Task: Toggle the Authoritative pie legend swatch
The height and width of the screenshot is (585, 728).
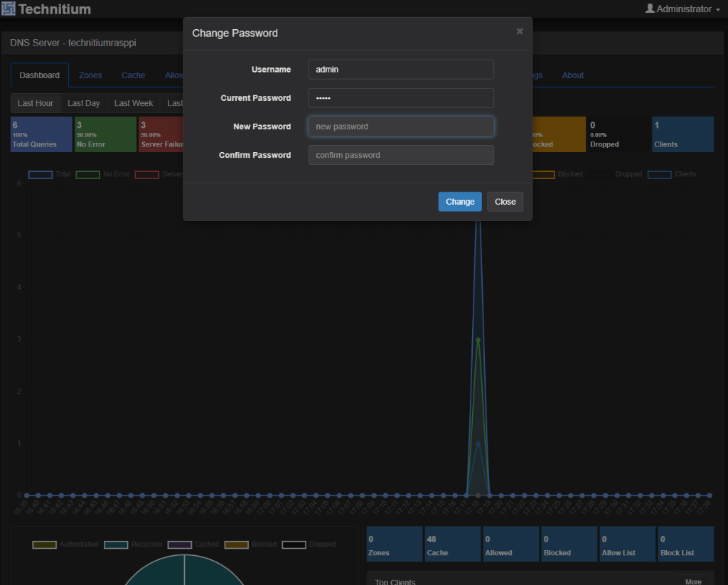Action: (45, 544)
